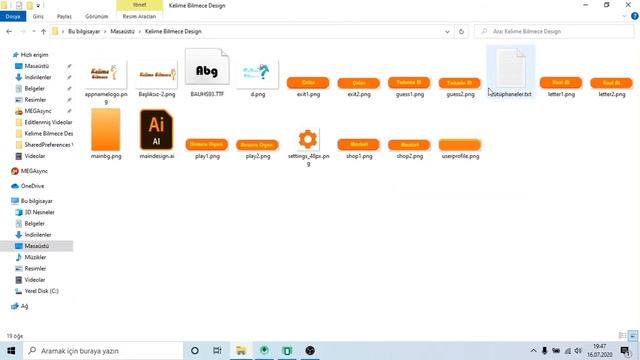Viewport: 640px width, 360px height.
Task: Open 3D Nesneler folder
Action: 39,212
